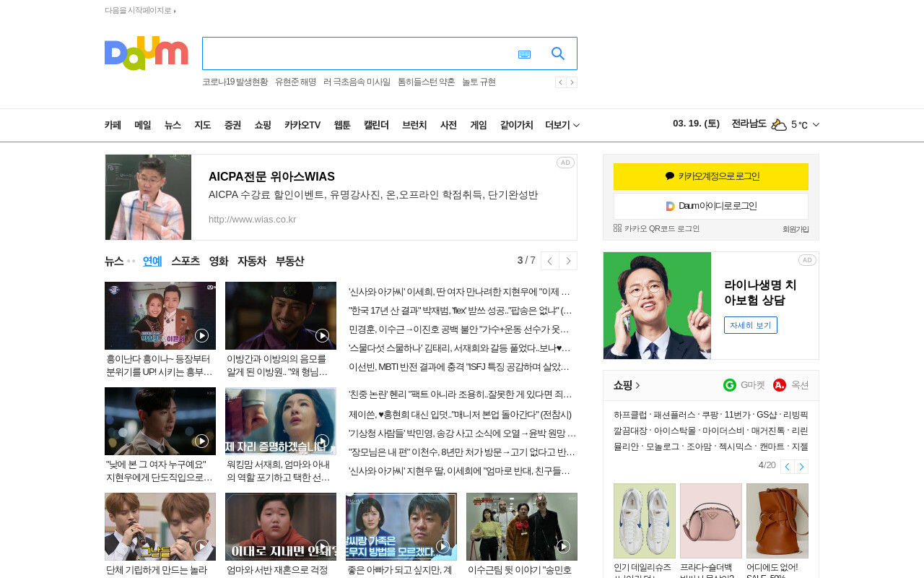Image resolution: width=924 pixels, height=578 pixels.
Task: Show previous trending search keywords
Action: pos(560,82)
